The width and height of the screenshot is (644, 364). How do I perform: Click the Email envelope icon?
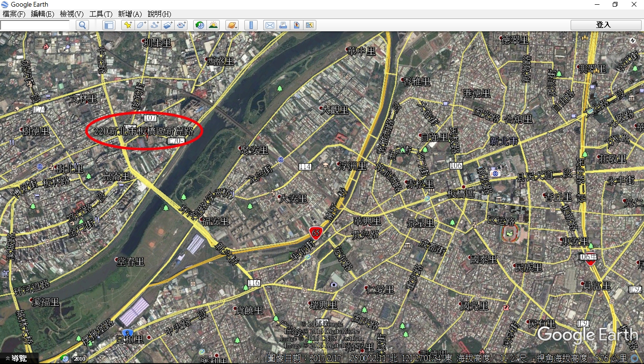(270, 25)
